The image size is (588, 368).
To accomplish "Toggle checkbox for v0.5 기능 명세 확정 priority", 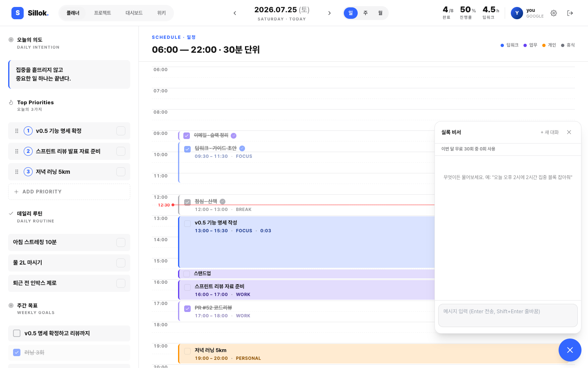I will point(121,131).
